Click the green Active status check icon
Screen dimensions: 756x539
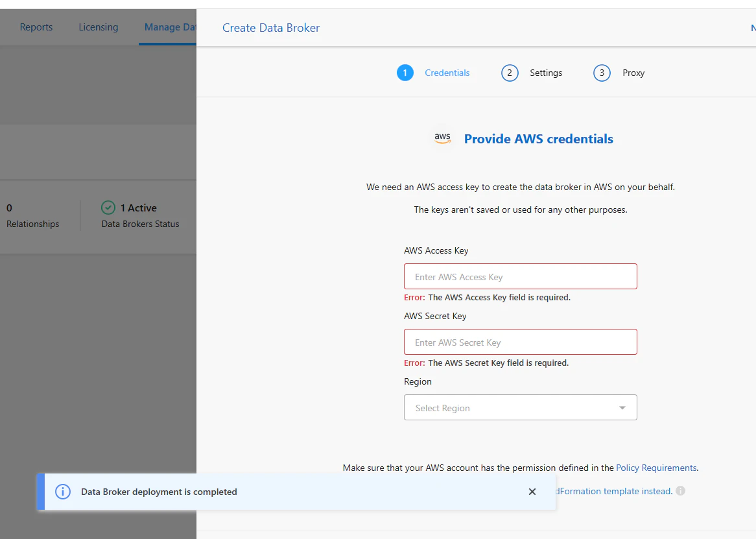[x=108, y=208]
